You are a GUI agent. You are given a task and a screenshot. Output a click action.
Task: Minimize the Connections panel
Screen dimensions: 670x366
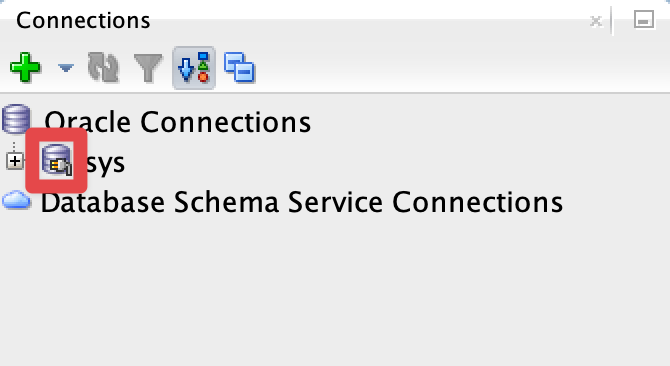(x=644, y=20)
